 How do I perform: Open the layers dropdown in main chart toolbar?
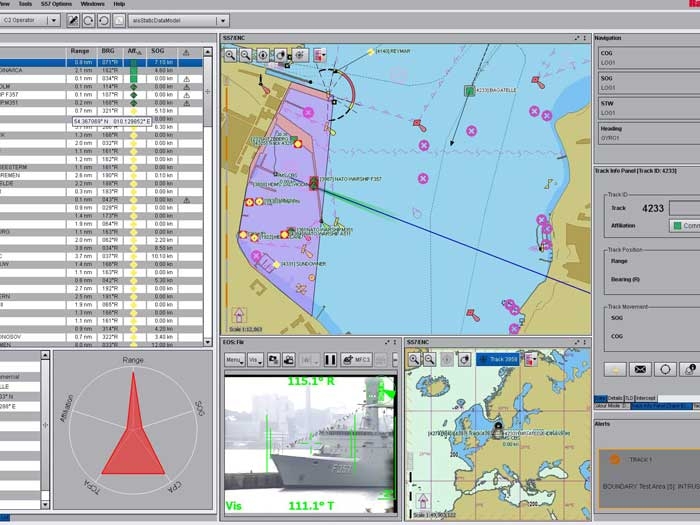[320, 55]
